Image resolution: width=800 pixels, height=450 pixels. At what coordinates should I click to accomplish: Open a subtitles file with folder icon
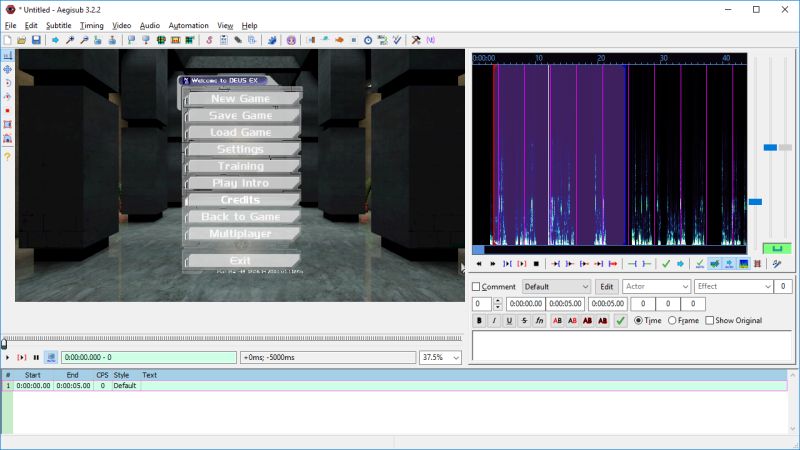pos(21,40)
